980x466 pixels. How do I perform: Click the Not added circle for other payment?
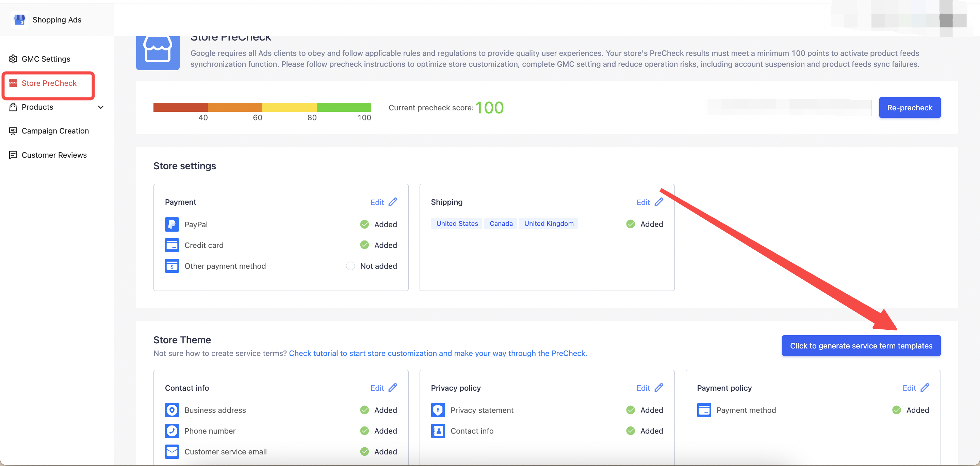(x=350, y=266)
